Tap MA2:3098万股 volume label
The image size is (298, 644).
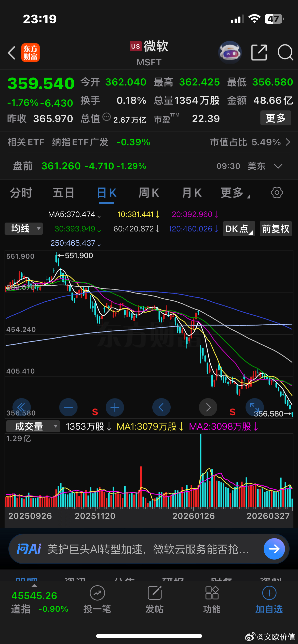[x=224, y=426]
